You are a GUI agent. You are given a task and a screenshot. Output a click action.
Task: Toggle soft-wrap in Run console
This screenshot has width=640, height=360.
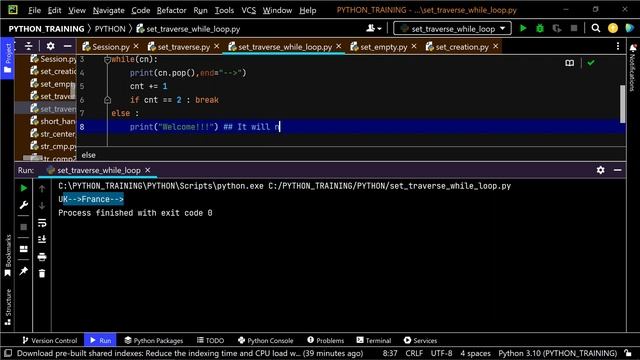(42, 222)
